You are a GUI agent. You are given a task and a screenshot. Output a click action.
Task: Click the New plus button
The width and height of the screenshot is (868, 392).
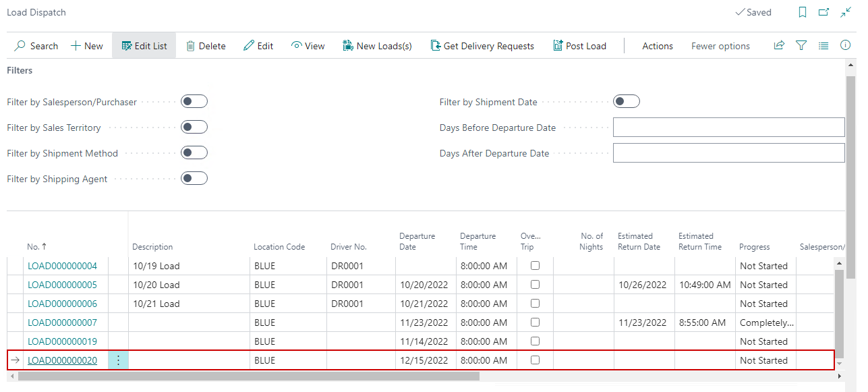point(87,46)
